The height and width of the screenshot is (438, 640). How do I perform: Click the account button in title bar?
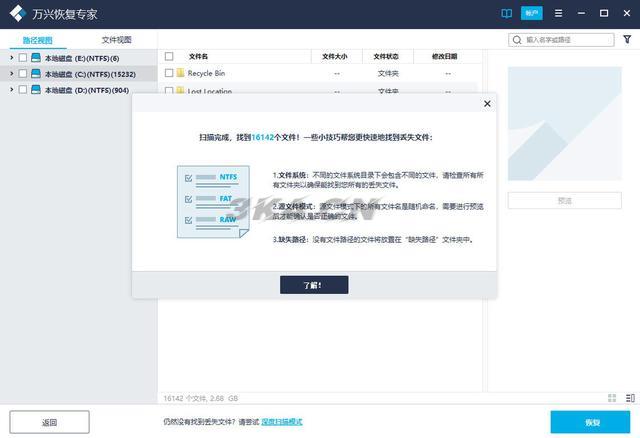click(531, 13)
